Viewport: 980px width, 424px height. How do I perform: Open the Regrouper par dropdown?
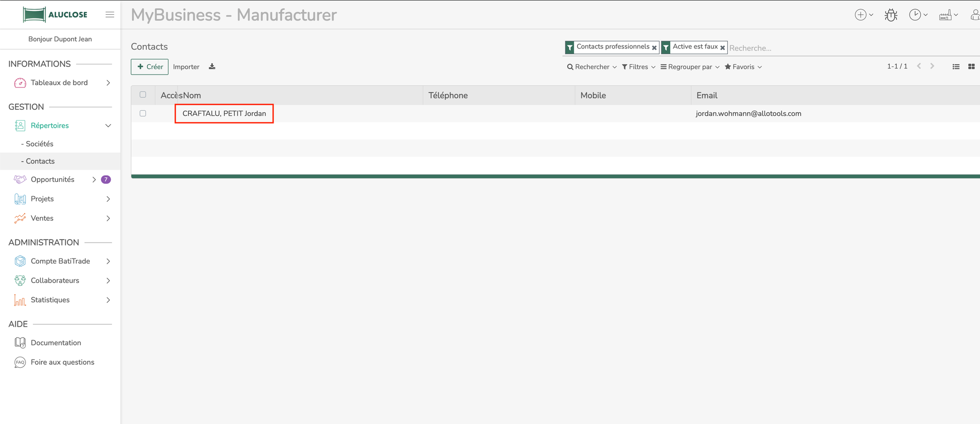(x=690, y=67)
